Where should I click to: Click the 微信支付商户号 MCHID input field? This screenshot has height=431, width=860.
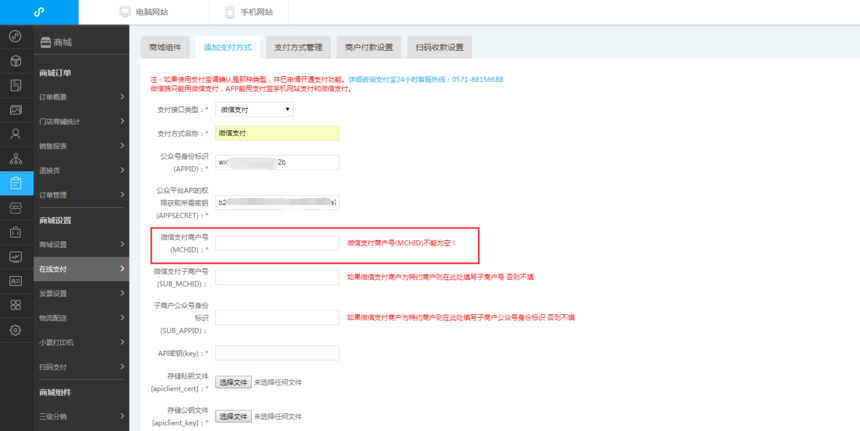(277, 243)
